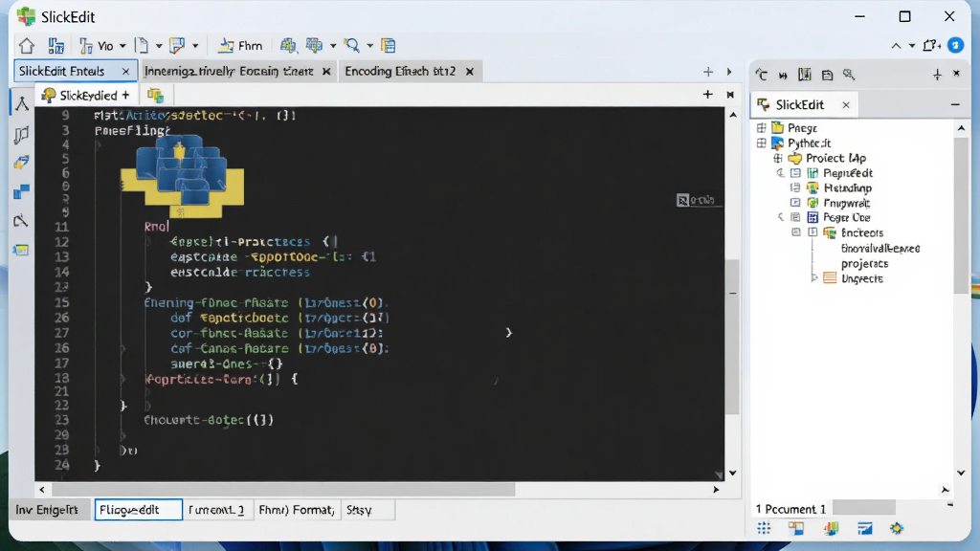Click the yellow pencil icon in left sidebar
The height and width of the screenshot is (551, 980).
[x=22, y=163]
